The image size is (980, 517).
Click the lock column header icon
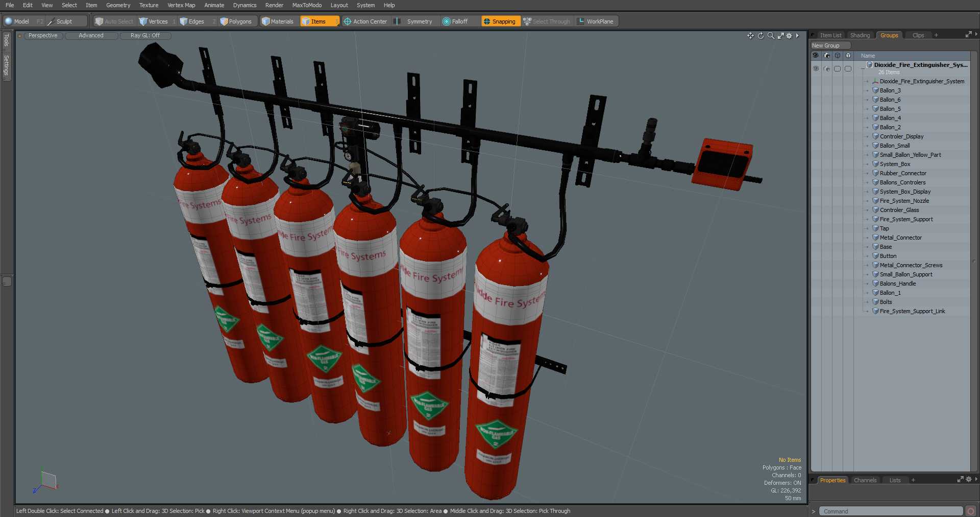[838, 56]
